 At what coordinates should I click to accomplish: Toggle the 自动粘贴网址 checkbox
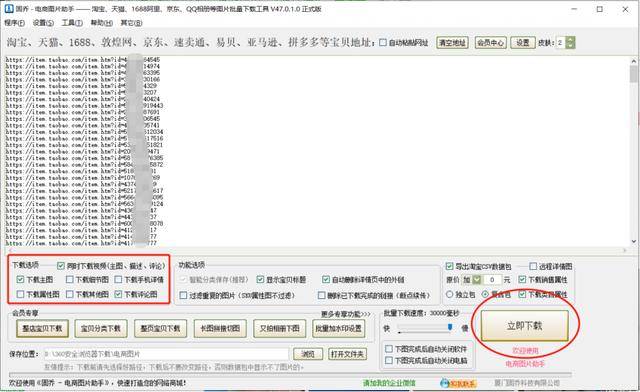(383, 42)
